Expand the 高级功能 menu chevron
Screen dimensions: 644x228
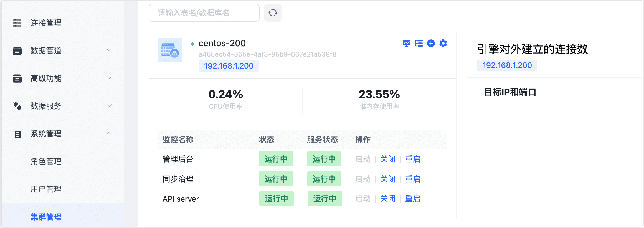pyautogui.click(x=109, y=78)
